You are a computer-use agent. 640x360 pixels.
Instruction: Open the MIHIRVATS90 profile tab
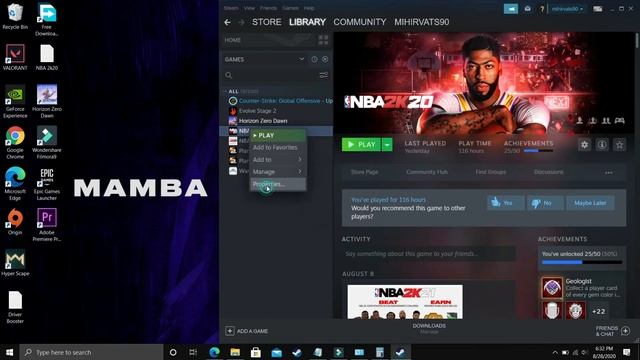[422, 22]
